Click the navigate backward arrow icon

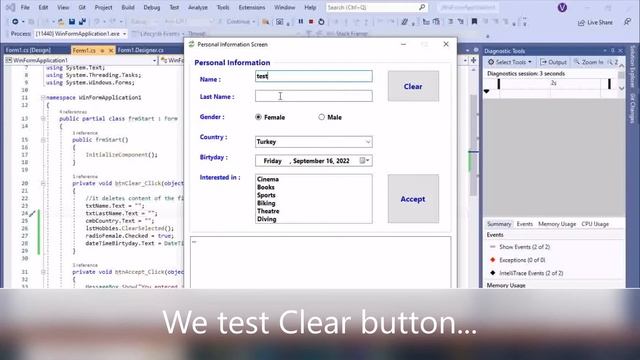pos(15,22)
